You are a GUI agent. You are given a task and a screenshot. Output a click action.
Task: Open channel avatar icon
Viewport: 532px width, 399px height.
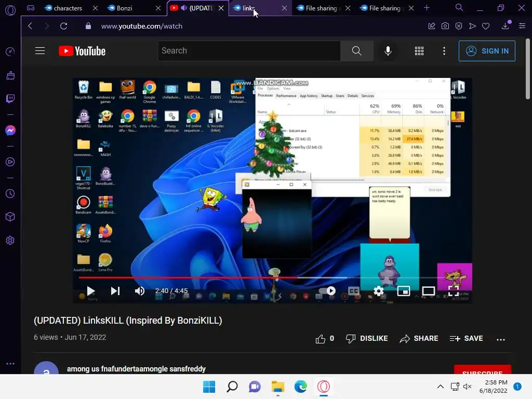(x=46, y=368)
